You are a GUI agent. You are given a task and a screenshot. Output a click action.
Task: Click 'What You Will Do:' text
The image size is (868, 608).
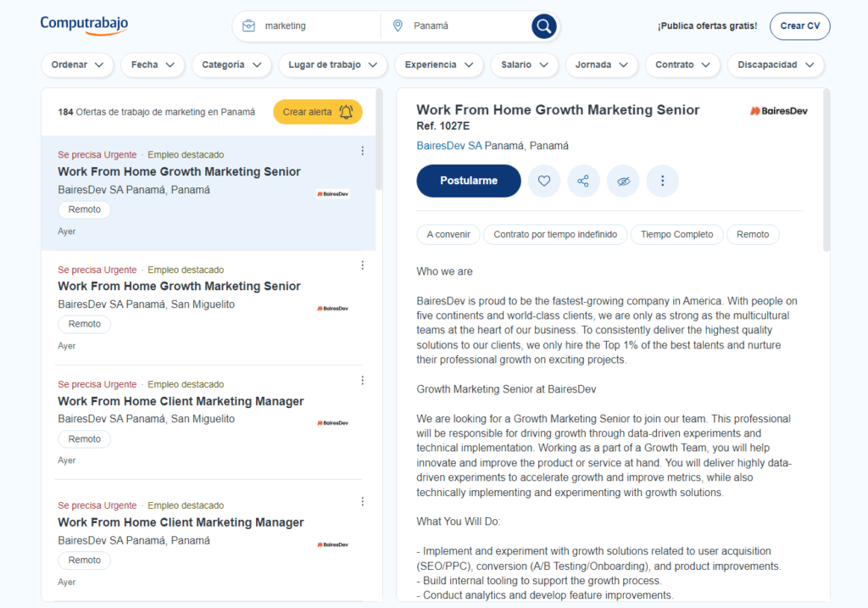point(459,522)
